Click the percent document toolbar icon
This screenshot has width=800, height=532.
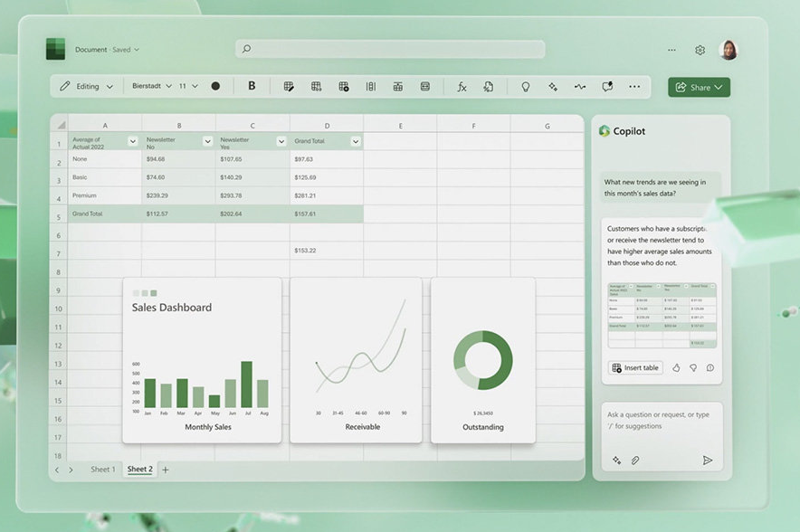pyautogui.click(x=489, y=87)
